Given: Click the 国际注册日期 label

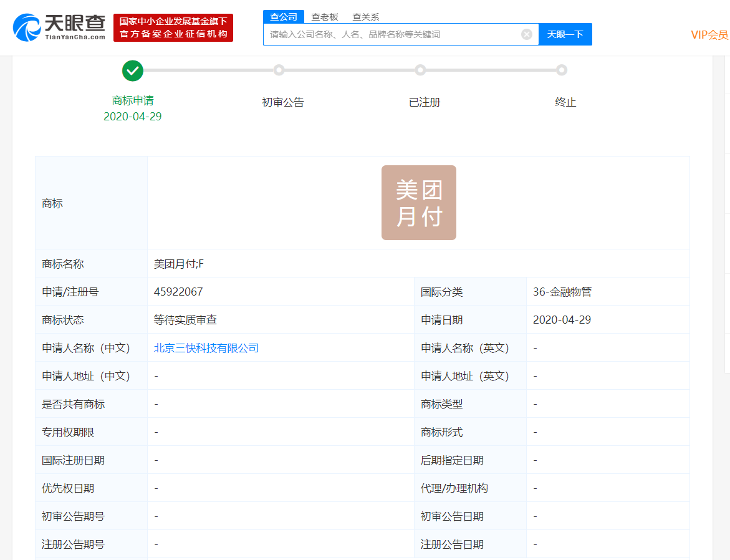Looking at the screenshot, I should [73, 460].
